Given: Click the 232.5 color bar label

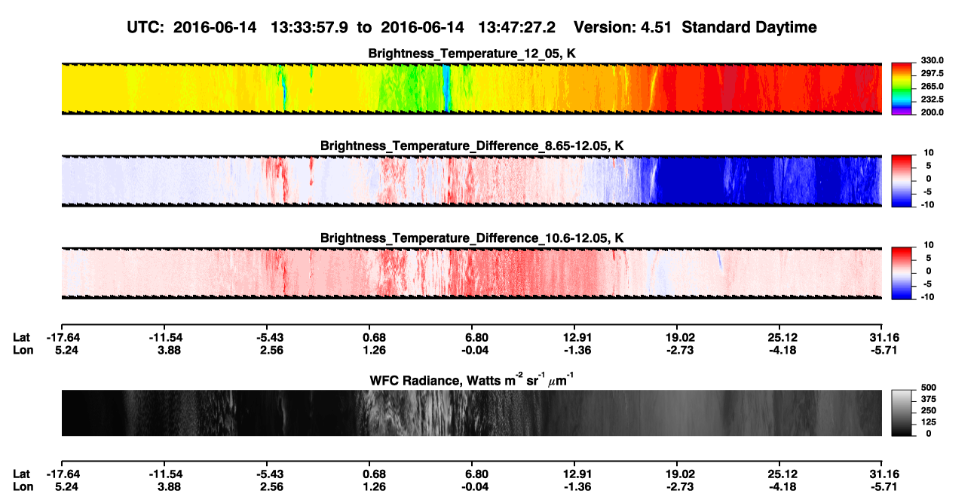Looking at the screenshot, I should 932,99.
